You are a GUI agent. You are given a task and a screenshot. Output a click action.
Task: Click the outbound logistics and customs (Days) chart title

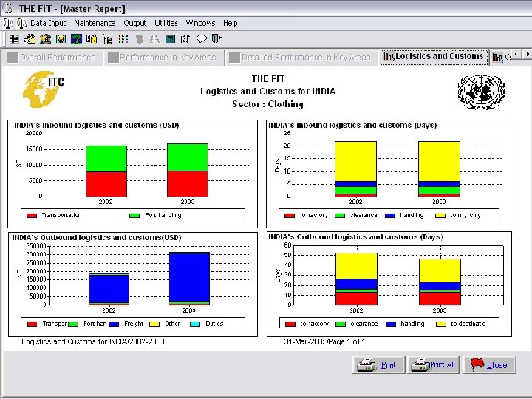(x=355, y=237)
